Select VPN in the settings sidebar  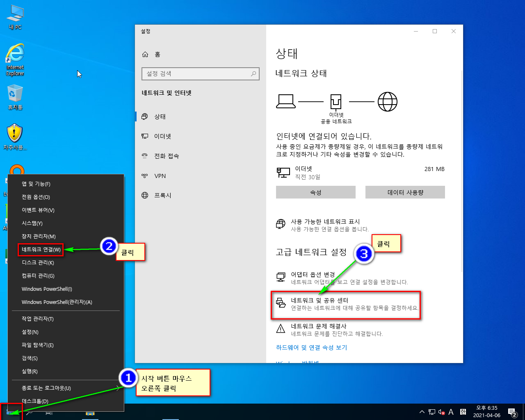click(x=160, y=176)
